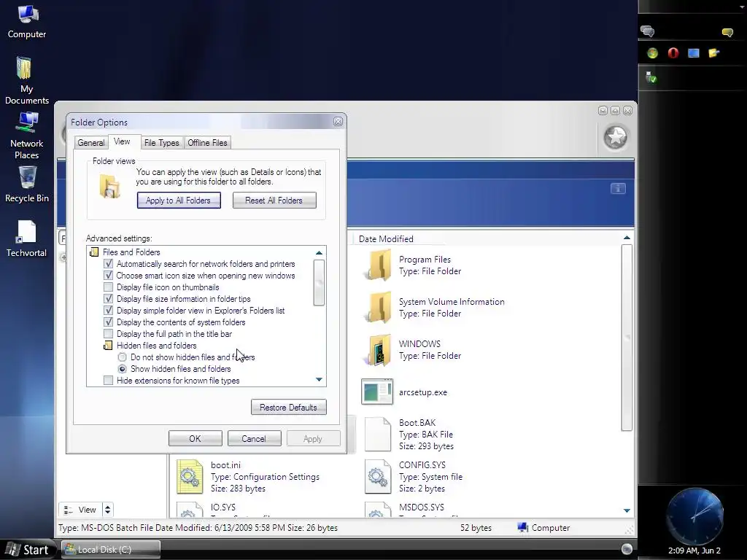Select the WINDOWS folder icon
The height and width of the screenshot is (560, 747).
click(x=378, y=350)
